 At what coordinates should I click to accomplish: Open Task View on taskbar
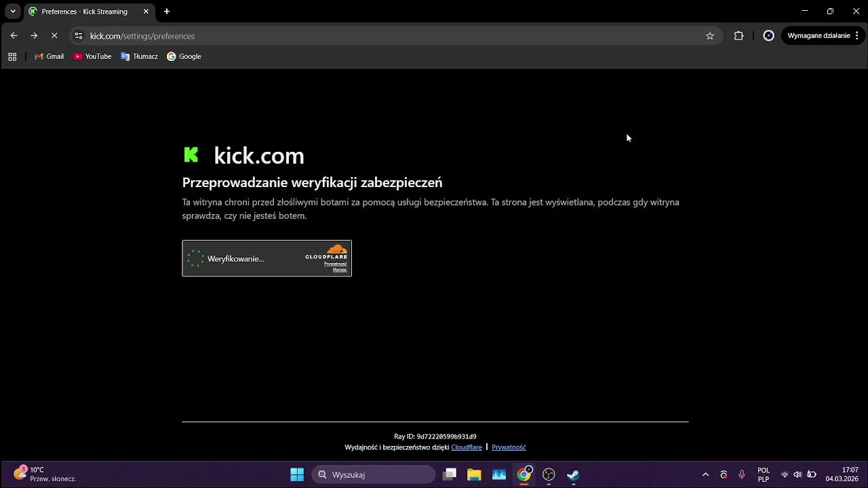tap(449, 474)
